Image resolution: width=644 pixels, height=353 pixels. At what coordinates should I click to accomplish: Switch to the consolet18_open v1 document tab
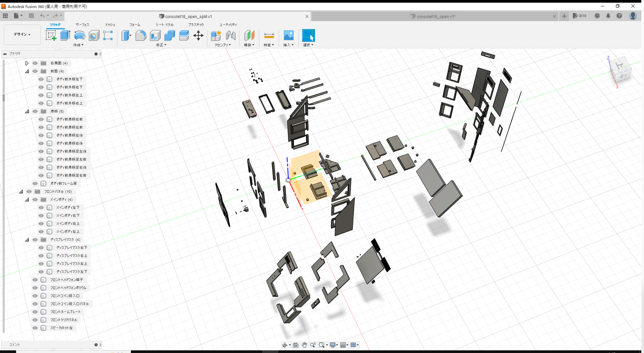point(434,16)
